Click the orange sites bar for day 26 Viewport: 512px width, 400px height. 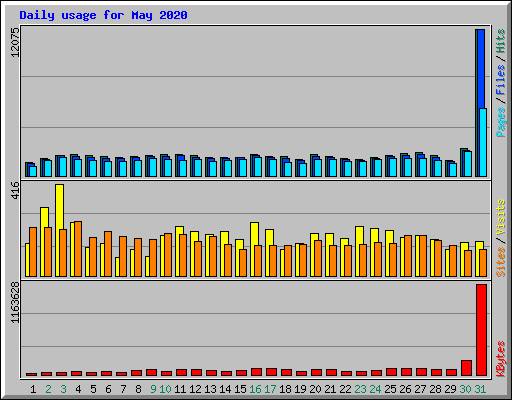(x=408, y=256)
